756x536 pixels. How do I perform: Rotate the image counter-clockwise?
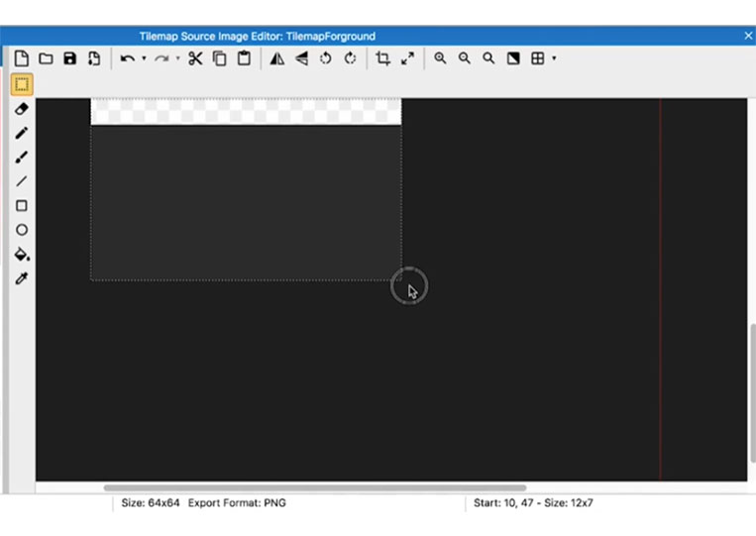326,58
